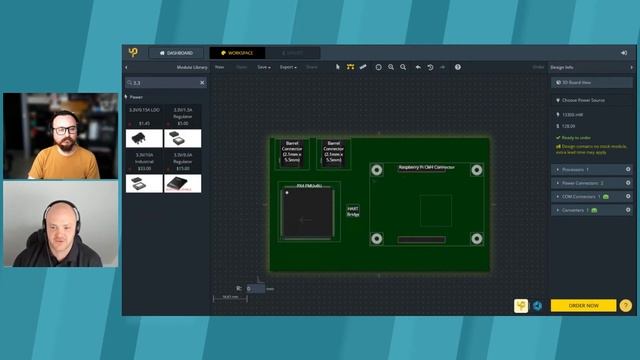Screen dimensions: 640x360
Task: Click the undo arrow icon
Action: (x=418, y=67)
